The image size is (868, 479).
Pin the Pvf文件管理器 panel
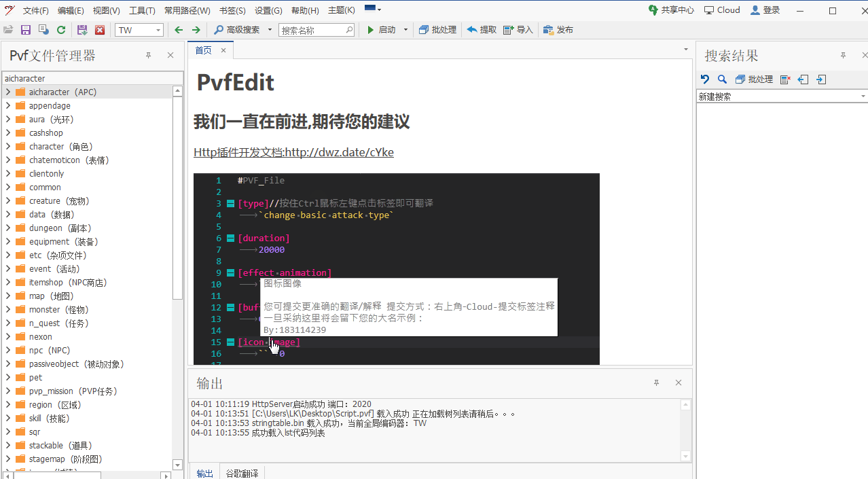[x=148, y=56]
